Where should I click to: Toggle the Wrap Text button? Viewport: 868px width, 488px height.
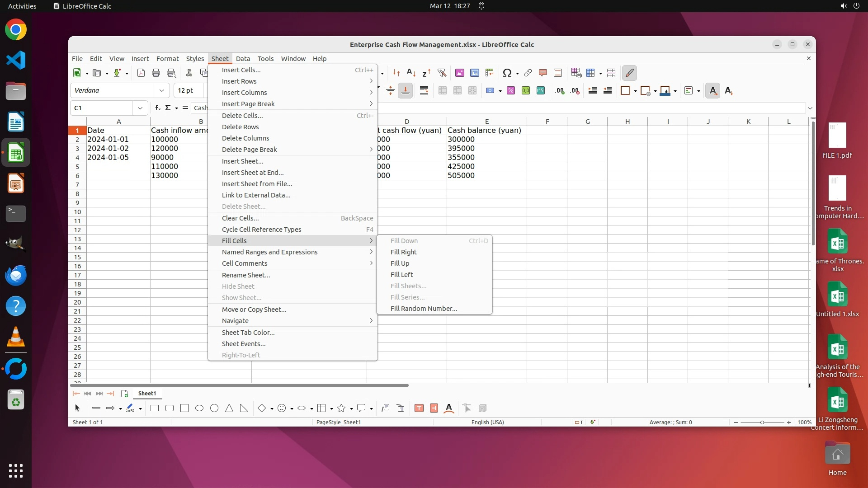pyautogui.click(x=424, y=91)
